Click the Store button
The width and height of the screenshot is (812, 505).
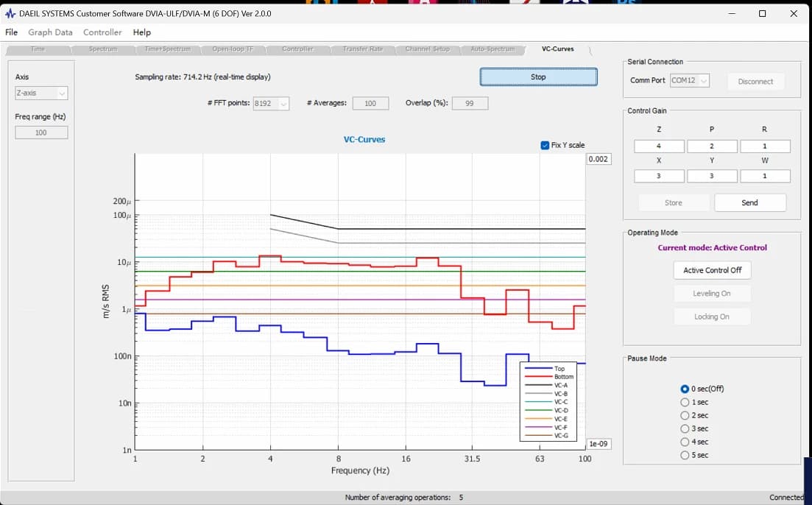pyautogui.click(x=673, y=202)
